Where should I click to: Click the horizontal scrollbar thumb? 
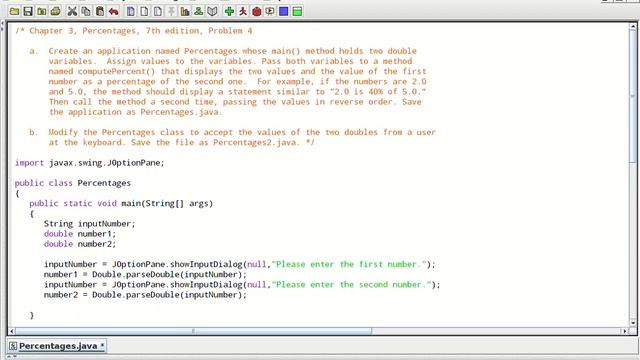[x=193, y=331]
